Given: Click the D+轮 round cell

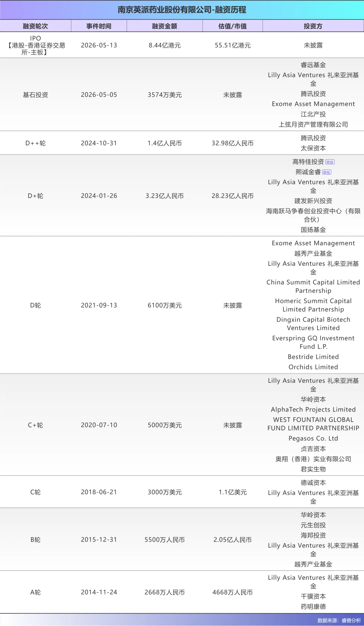Looking at the screenshot, I should click(35, 196).
